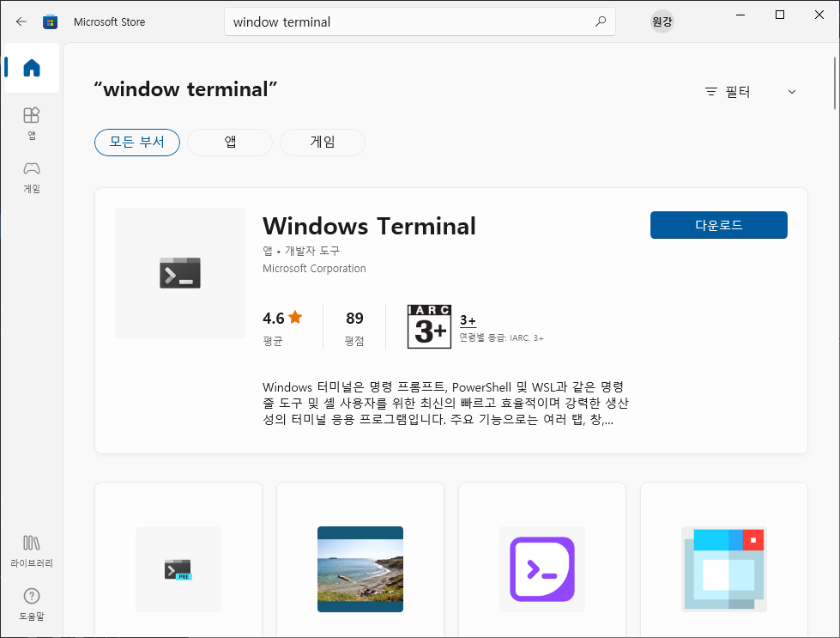This screenshot has height=638, width=840.
Task: Open the Windows Terminal title link
Action: [x=369, y=226]
